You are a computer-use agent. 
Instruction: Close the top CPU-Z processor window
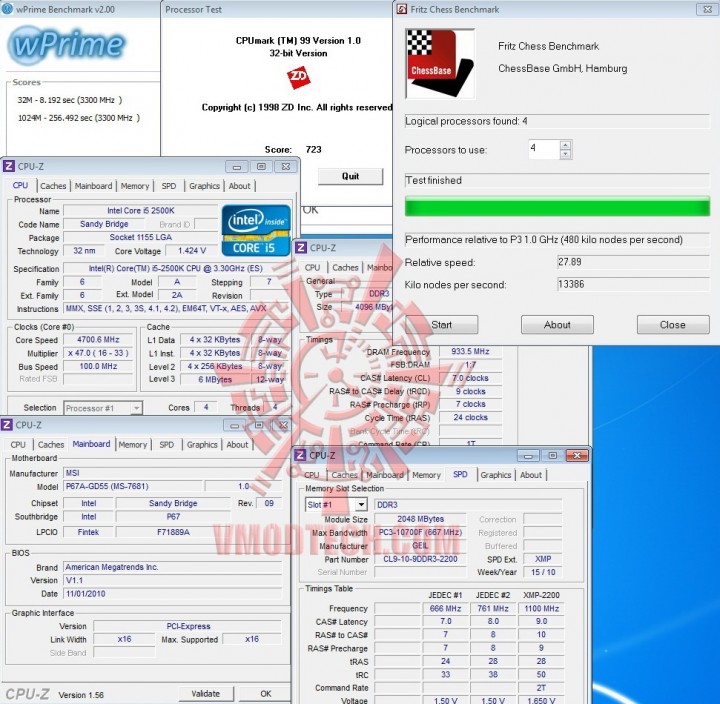[286, 167]
